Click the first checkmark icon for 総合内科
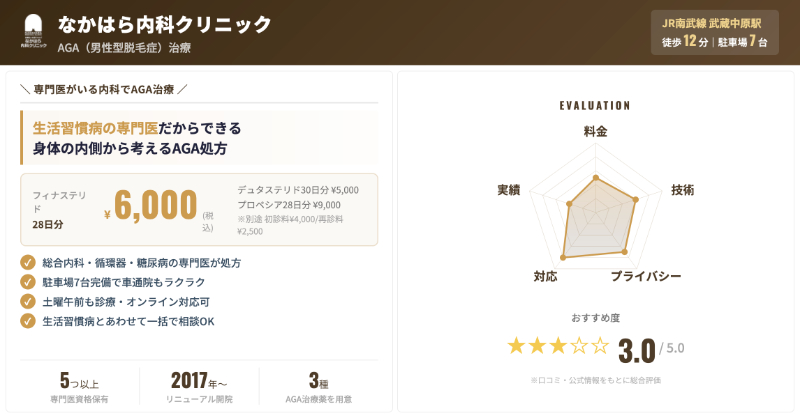 click(x=28, y=263)
